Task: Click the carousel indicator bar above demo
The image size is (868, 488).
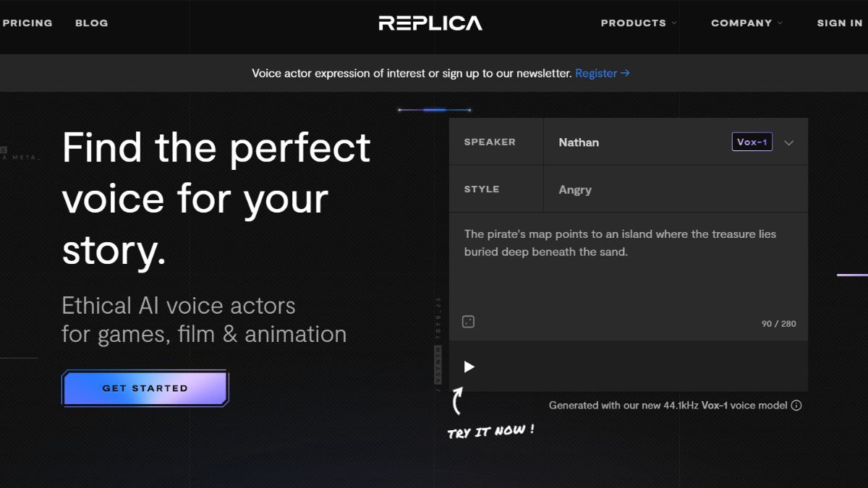Action: 434,110
